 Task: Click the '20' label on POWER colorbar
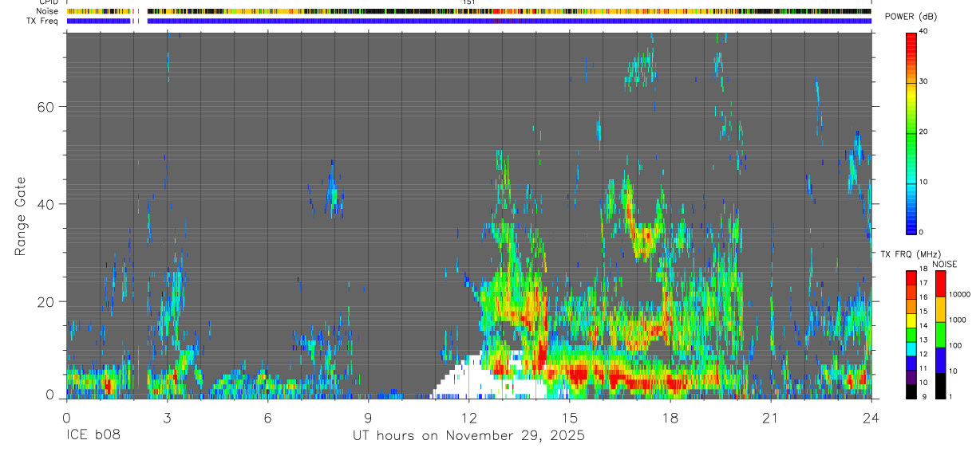[x=924, y=132]
